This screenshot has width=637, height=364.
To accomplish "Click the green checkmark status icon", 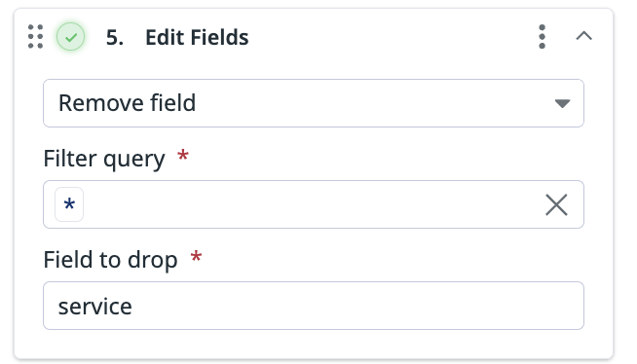I will [x=71, y=37].
